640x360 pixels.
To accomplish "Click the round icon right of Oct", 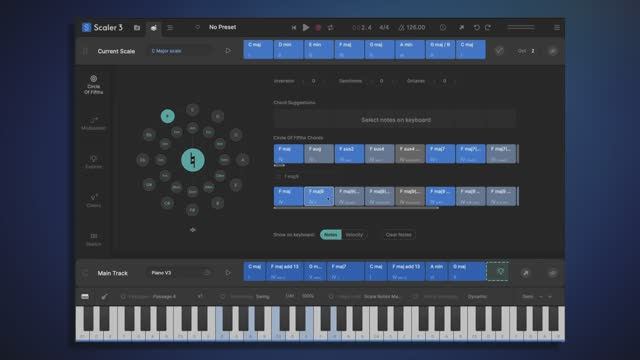I will (553, 51).
